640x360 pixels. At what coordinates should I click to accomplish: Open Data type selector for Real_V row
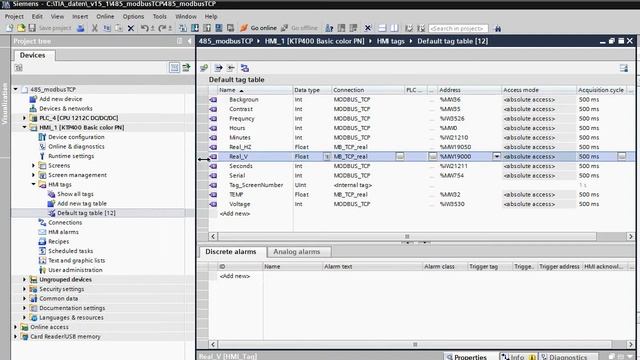pos(327,156)
